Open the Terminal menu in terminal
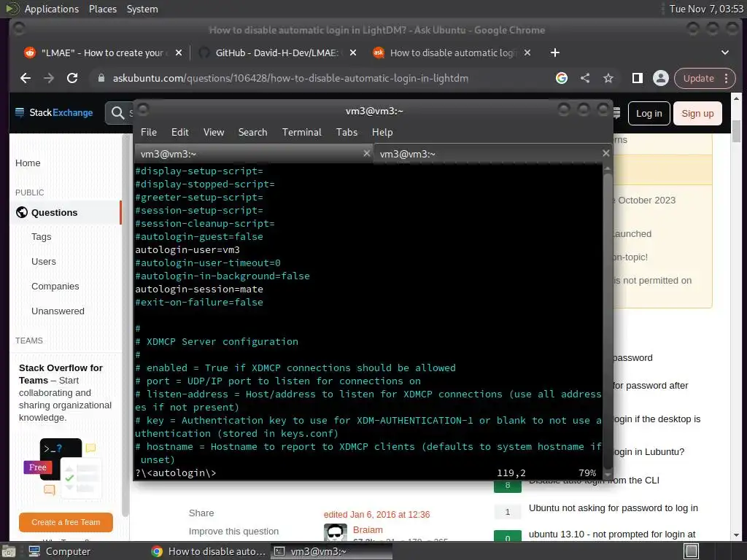The height and width of the screenshot is (560, 747). point(302,133)
